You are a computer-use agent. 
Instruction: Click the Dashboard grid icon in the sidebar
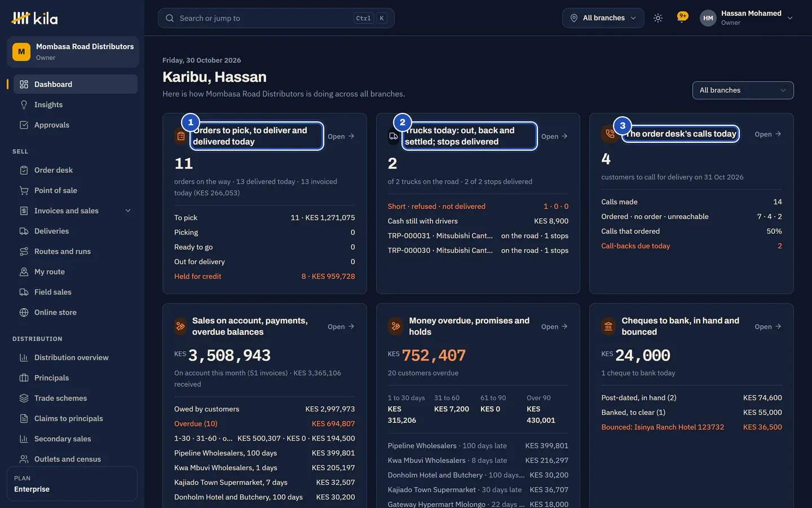[x=24, y=84]
